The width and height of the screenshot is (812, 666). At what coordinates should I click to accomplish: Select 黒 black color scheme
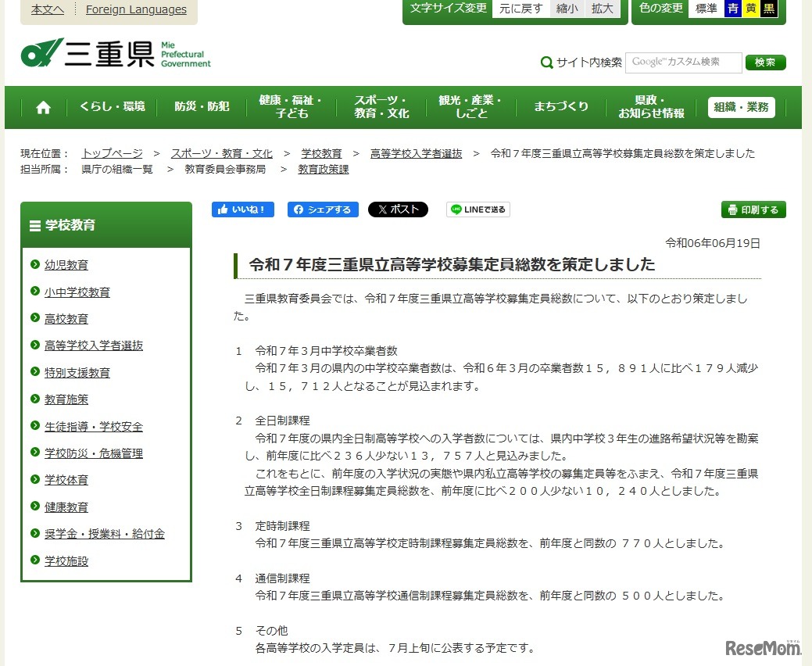769,9
